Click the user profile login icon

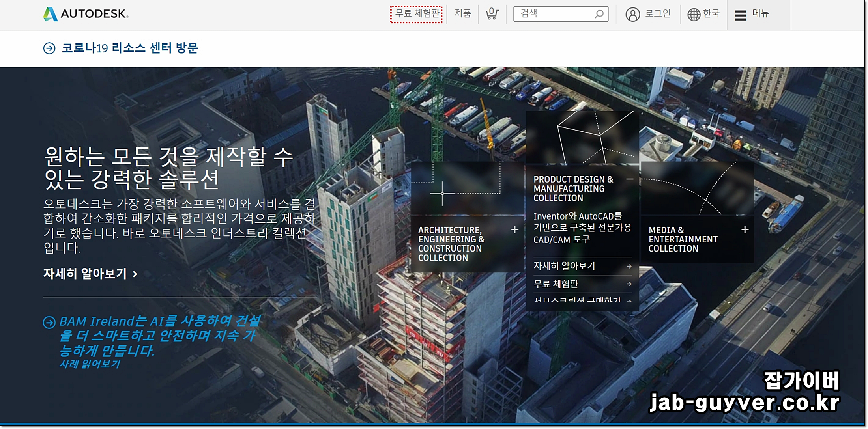click(632, 15)
